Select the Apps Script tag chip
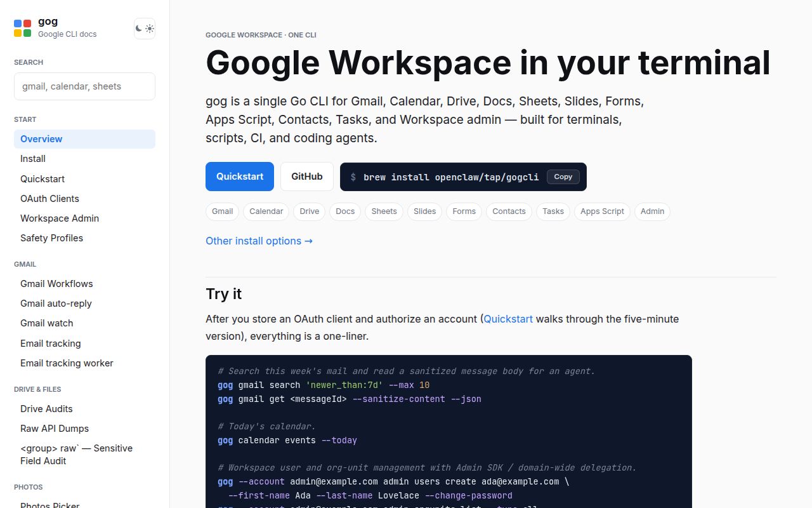812x508 pixels. (x=602, y=211)
